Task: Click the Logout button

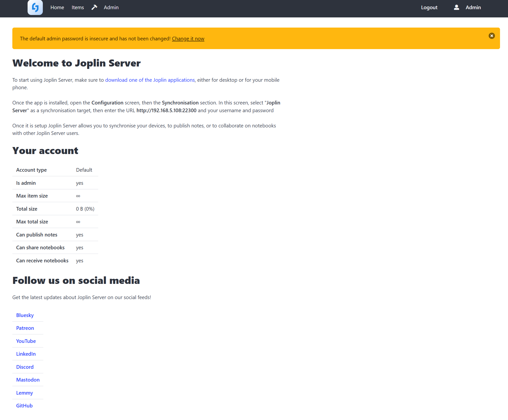Action: (x=429, y=7)
